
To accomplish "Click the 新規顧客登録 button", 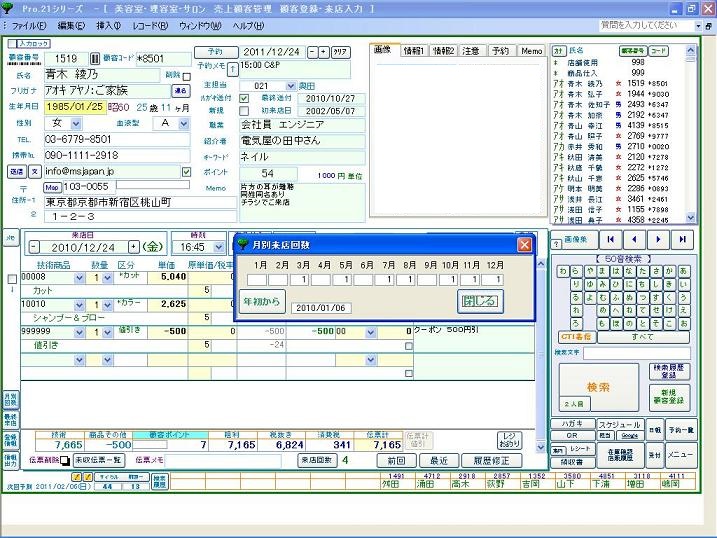I will [669, 397].
